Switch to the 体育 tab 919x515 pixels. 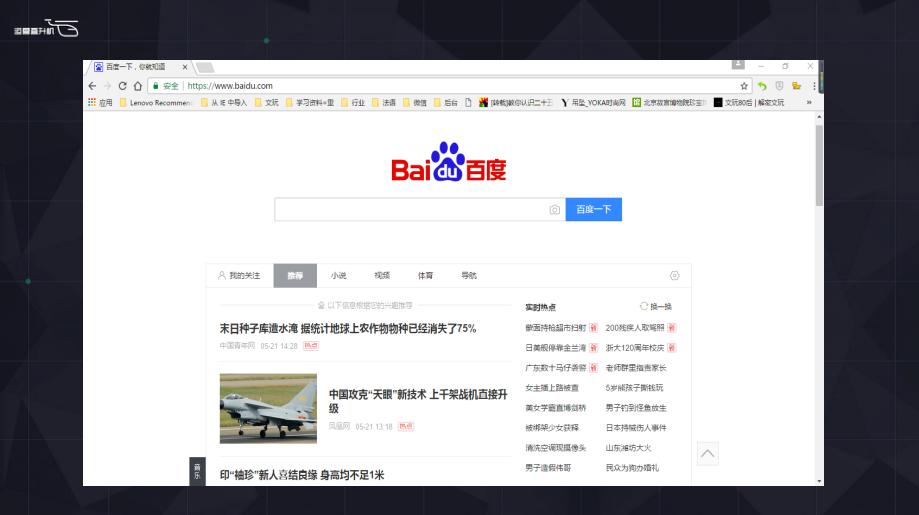point(425,275)
